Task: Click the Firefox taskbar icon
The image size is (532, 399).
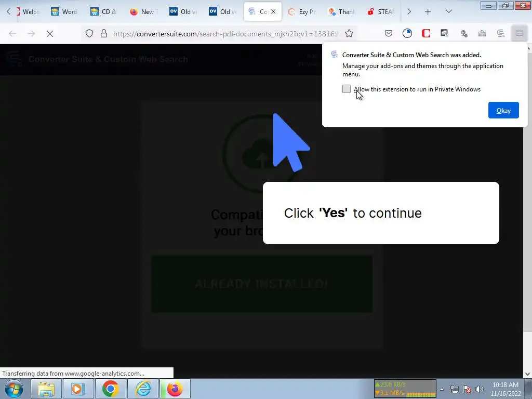Action: click(175, 389)
